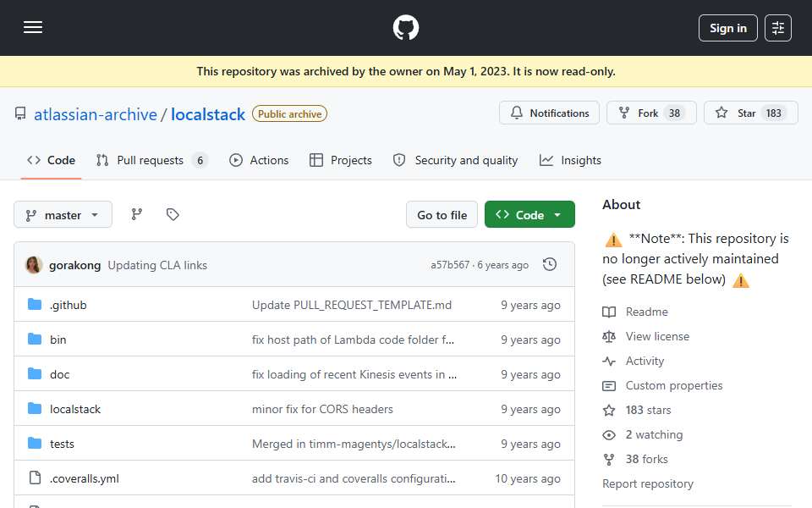Click the Readme book icon
812x508 pixels.
pyautogui.click(x=609, y=312)
